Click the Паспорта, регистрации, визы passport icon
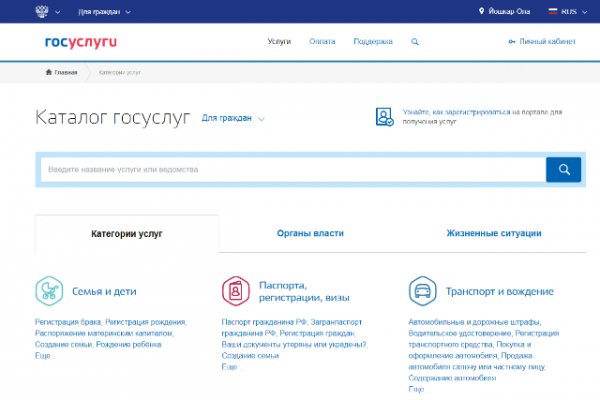 click(236, 291)
